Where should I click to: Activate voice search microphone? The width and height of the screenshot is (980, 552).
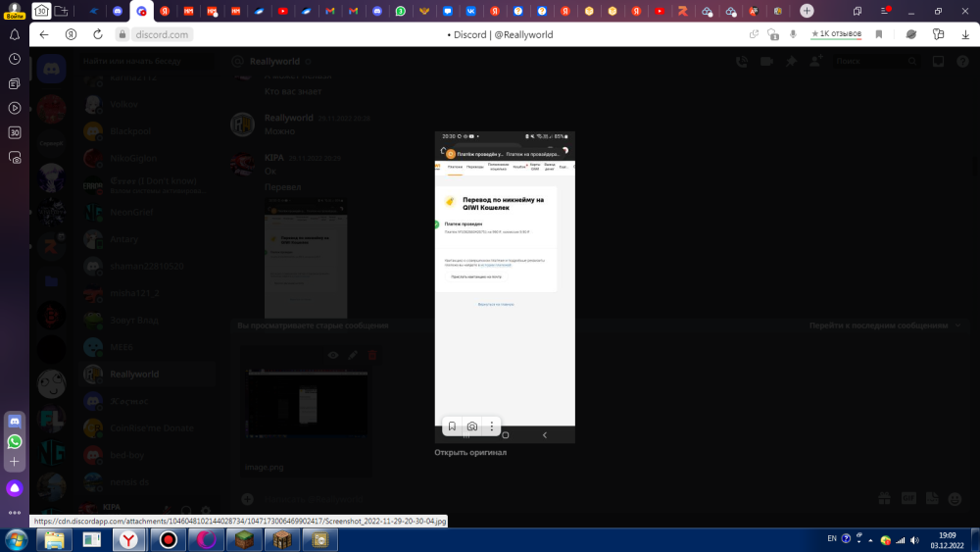coord(793,34)
